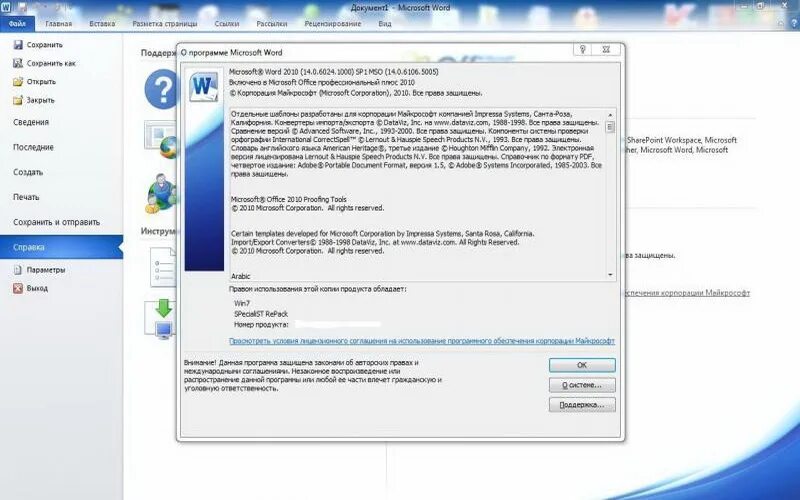The width and height of the screenshot is (800, 500).
Task: Switch to the Главная ribbon tab
Action: coord(59,23)
